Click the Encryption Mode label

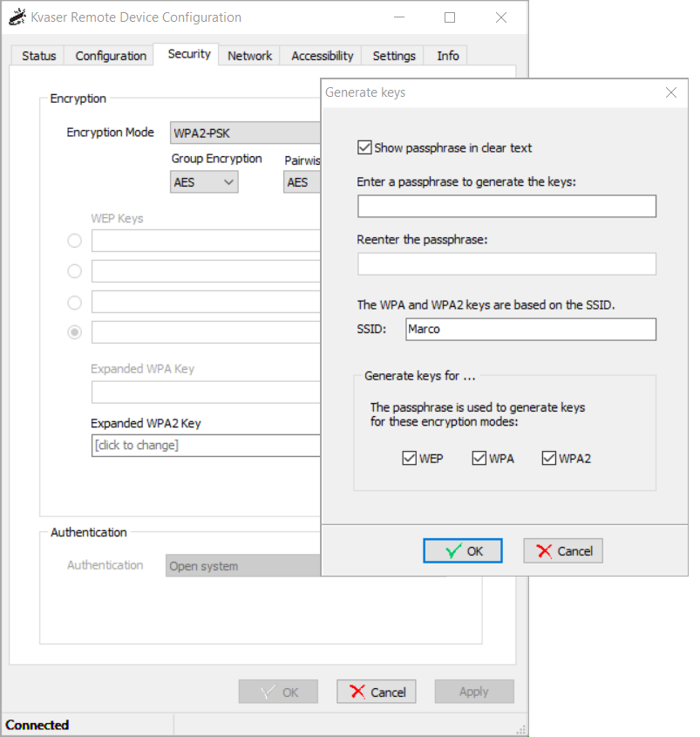click(110, 133)
